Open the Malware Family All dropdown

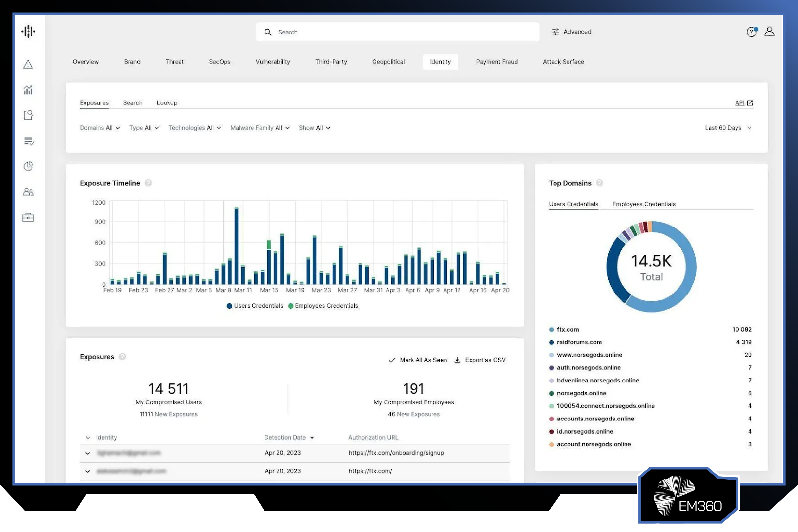(x=260, y=128)
